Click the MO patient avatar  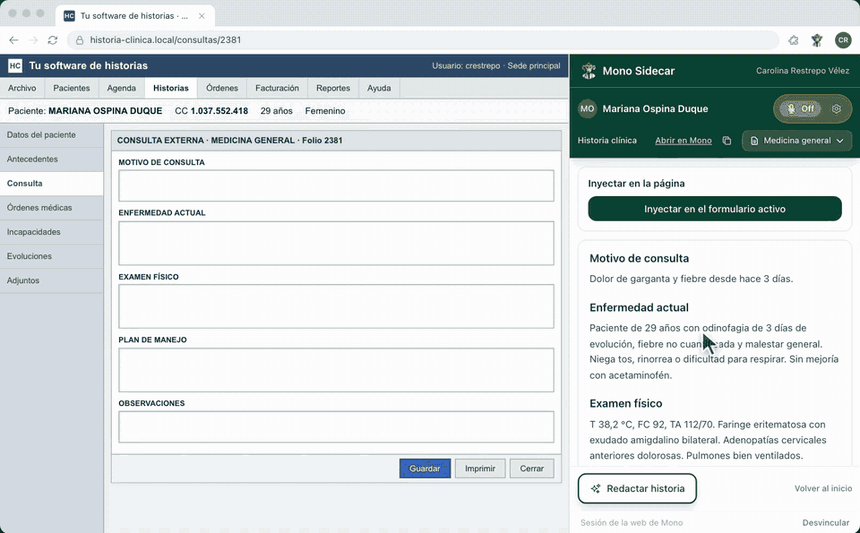[587, 109]
